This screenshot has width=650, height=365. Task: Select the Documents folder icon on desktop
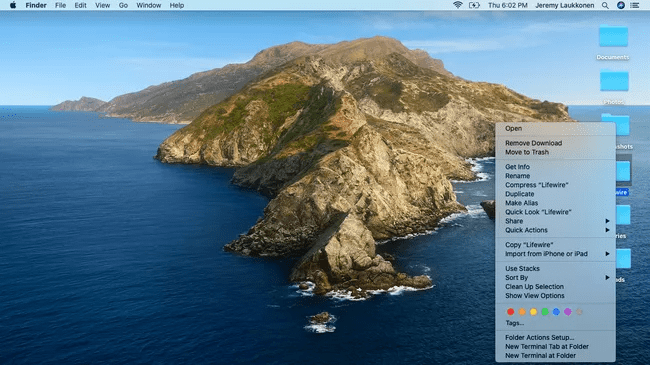coord(613,36)
